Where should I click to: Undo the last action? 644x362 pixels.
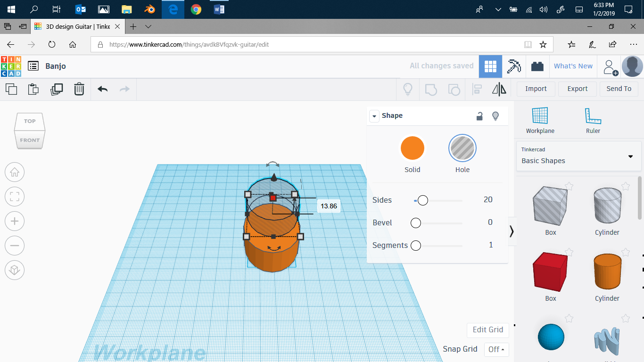[x=102, y=89]
